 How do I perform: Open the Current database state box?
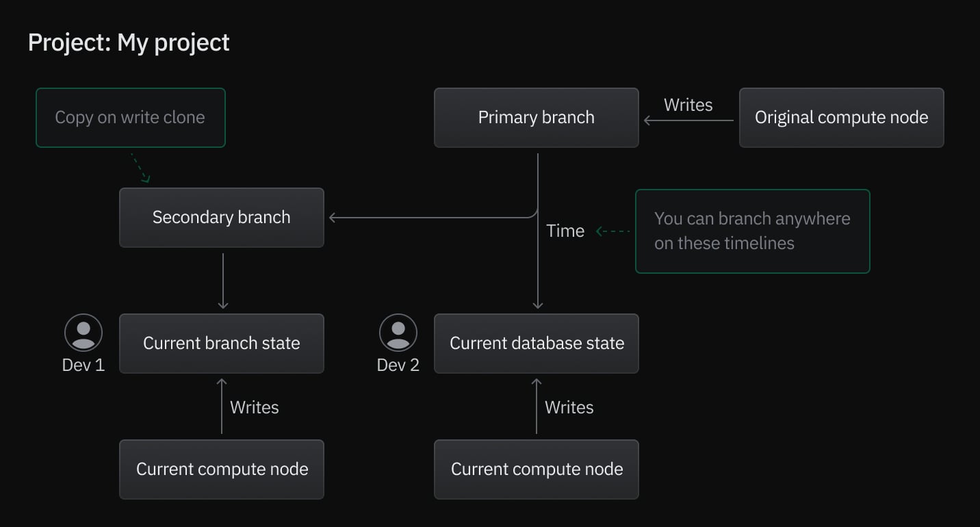536,344
